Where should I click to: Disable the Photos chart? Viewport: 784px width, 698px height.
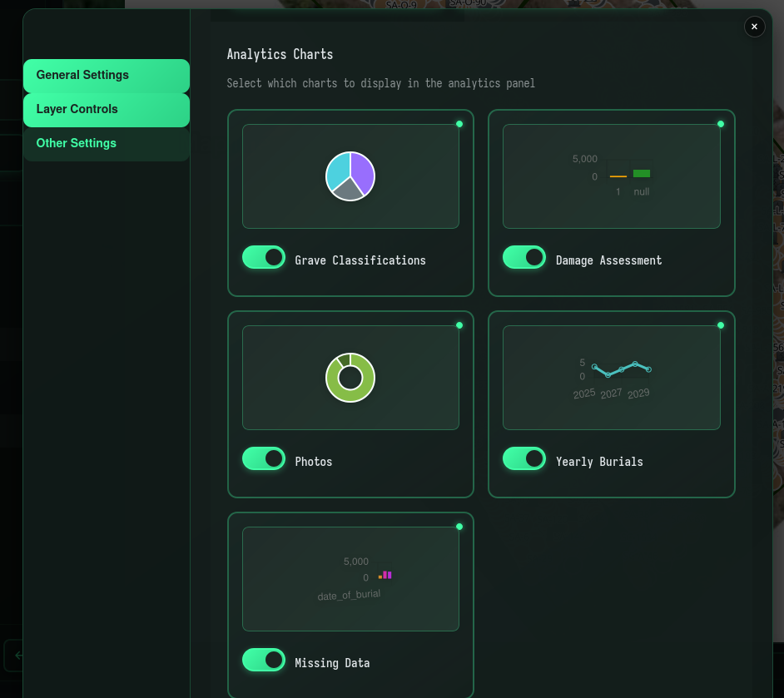263,458
